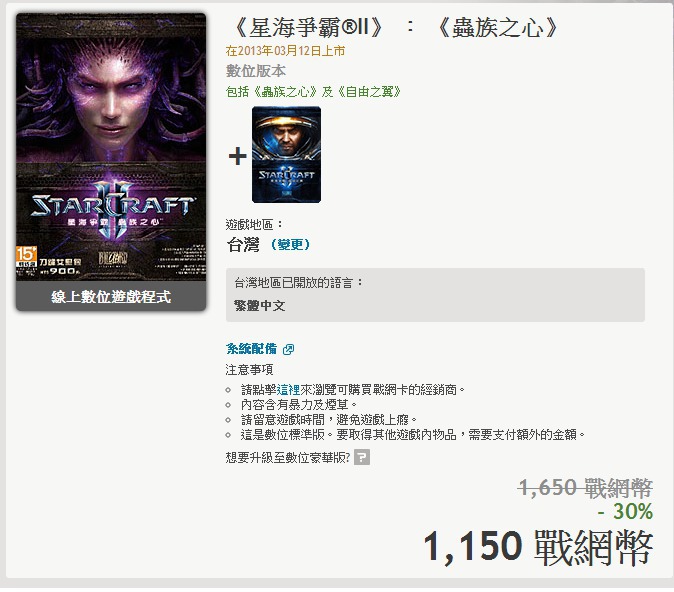Click the 想要升級至數位豪華版 upgrade text
The height and width of the screenshot is (592, 674).
[288, 458]
